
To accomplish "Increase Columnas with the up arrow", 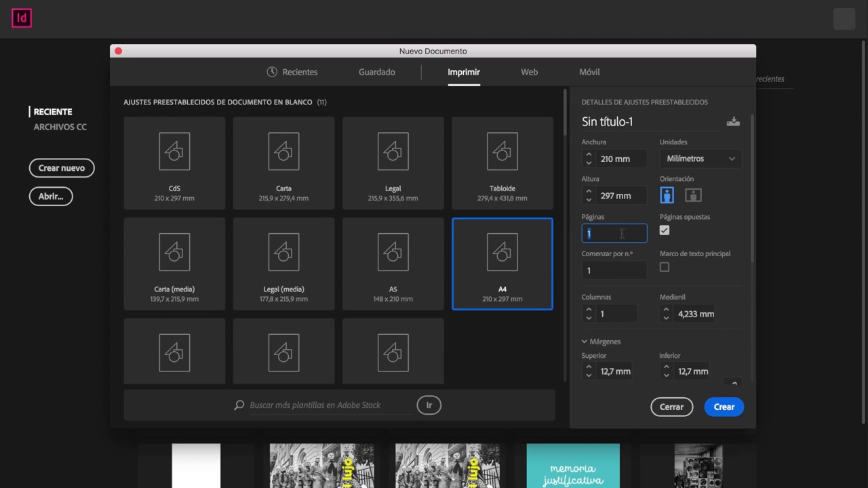I will 589,310.
